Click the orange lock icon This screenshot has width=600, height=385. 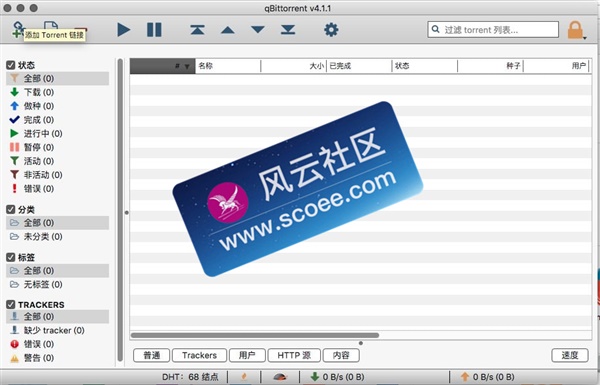pyautogui.click(x=575, y=30)
